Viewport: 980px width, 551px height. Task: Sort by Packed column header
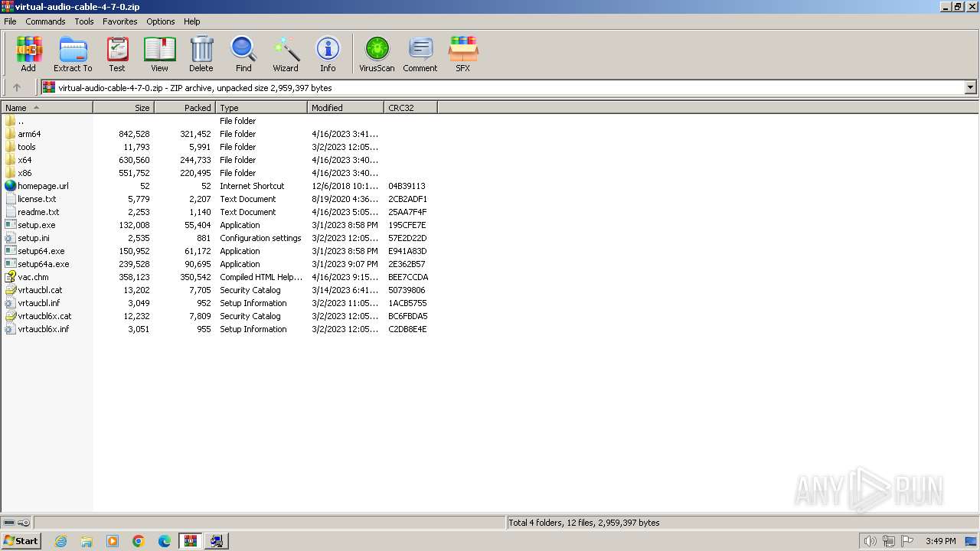(185, 108)
